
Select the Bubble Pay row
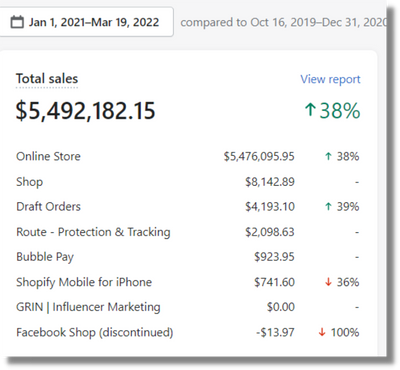(x=188, y=257)
